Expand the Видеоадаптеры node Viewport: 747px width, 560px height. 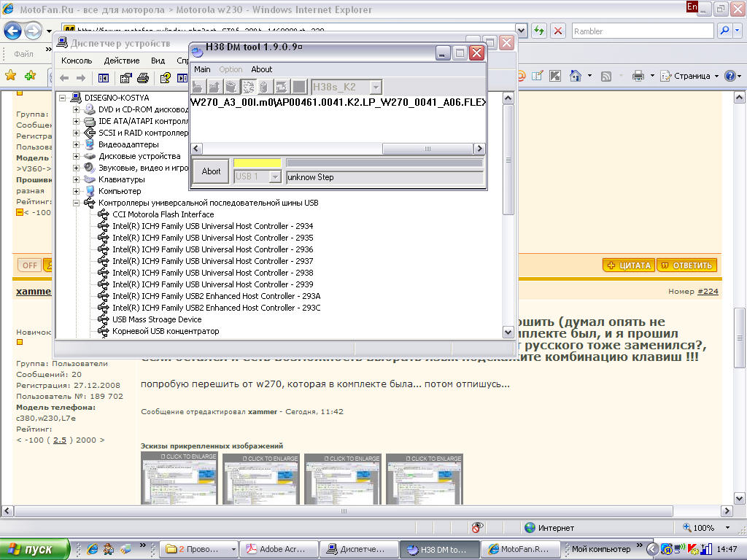pyautogui.click(x=76, y=145)
